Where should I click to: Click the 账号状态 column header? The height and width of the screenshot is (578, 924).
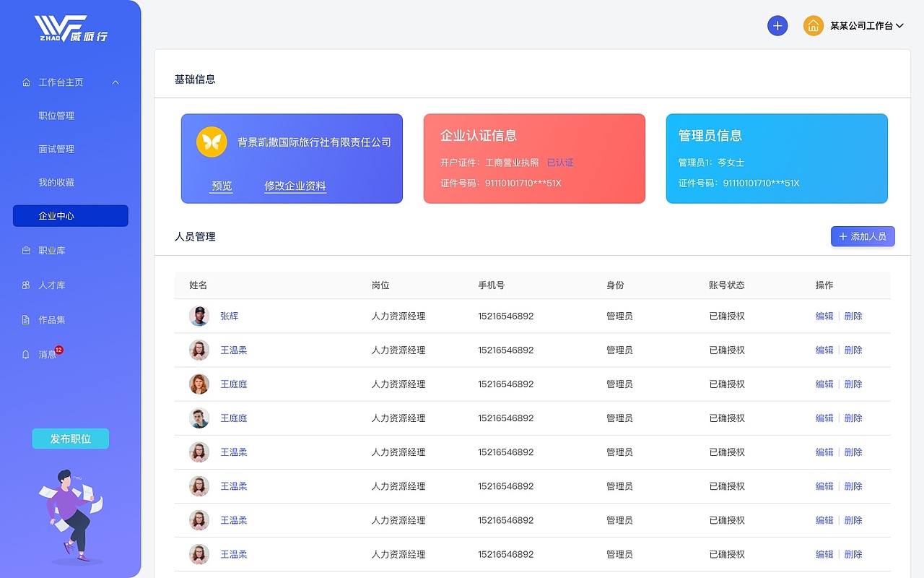(727, 285)
